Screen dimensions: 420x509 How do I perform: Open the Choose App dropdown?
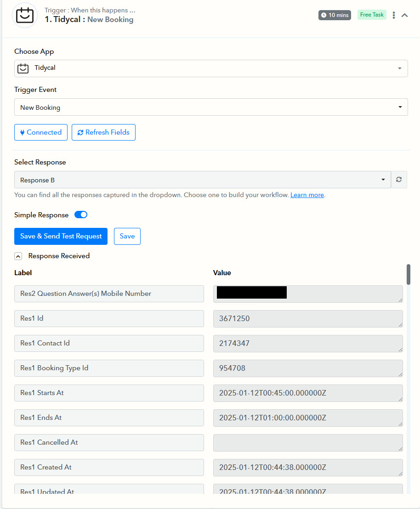tap(211, 68)
